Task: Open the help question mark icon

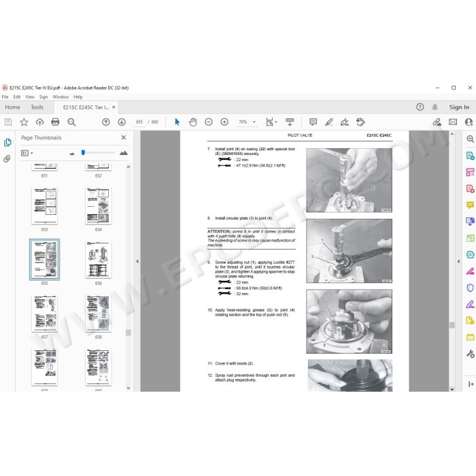Action: pos(420,107)
